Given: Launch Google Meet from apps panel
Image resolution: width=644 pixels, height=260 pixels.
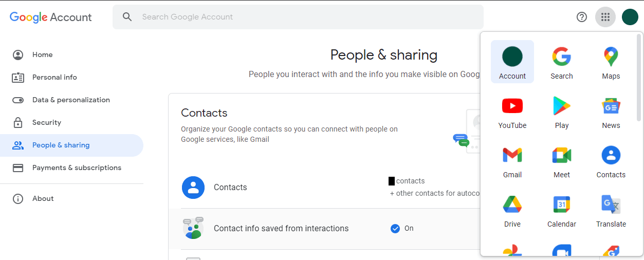Looking at the screenshot, I should click(x=561, y=161).
